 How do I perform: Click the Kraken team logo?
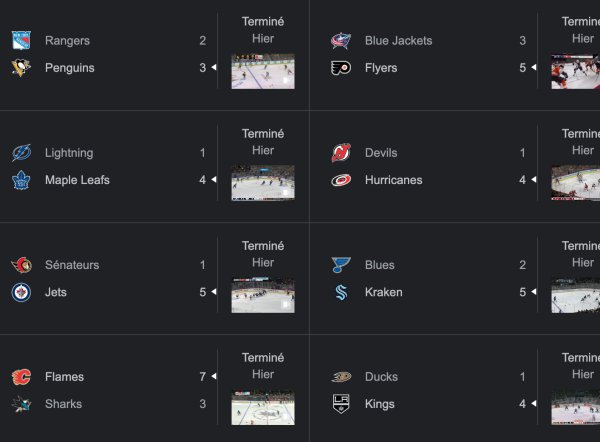341,292
